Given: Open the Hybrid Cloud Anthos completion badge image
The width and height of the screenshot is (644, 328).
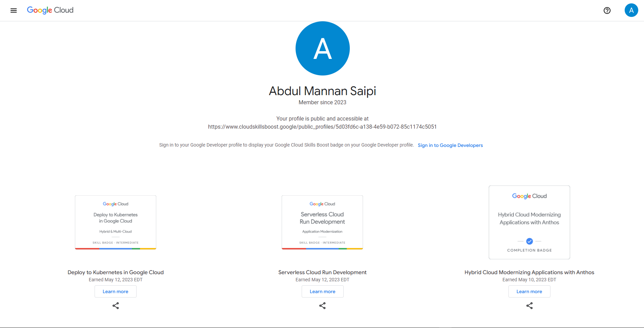Looking at the screenshot, I should pos(529,222).
